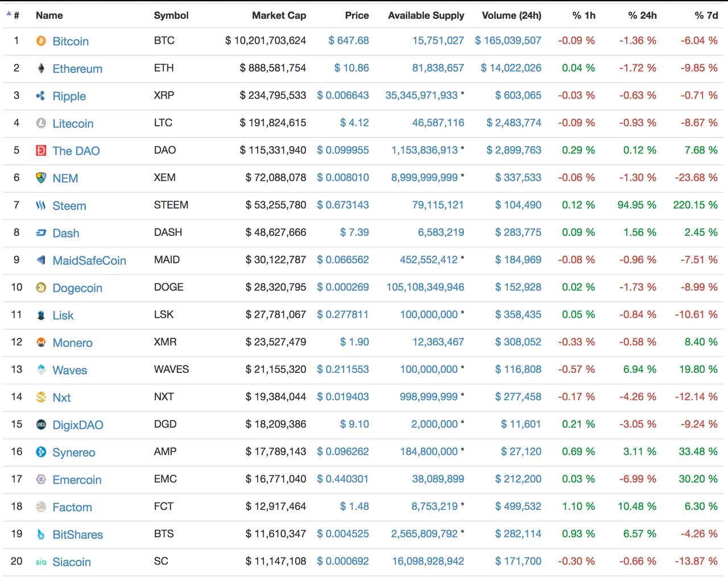Open the Bitcoin name link
Image resolution: width=728 pixels, height=577 pixels.
pos(71,41)
